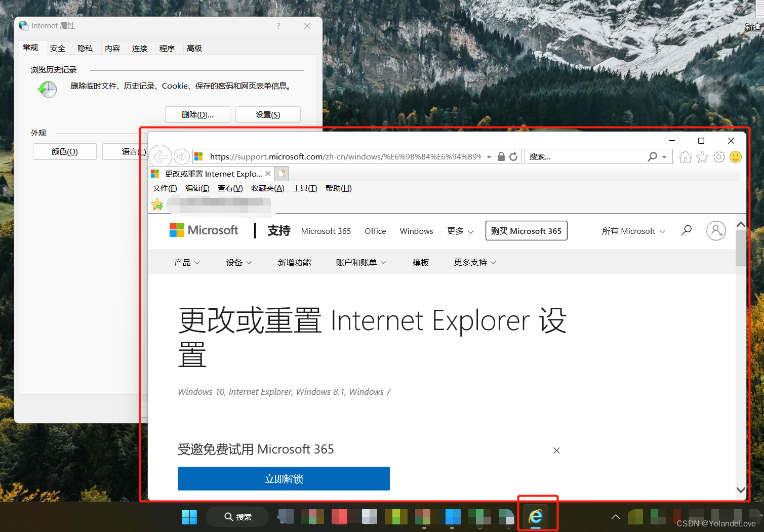Screen dimensions: 764x532
Task: Close the 更改或重置 Internet Explorer tab
Action: pyautogui.click(x=268, y=174)
